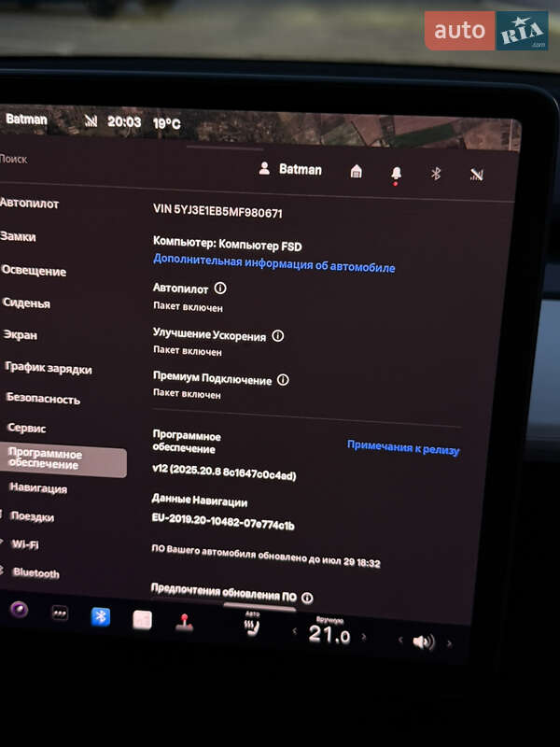
Task: Select График зарядки in sidebar
Action: (49, 368)
